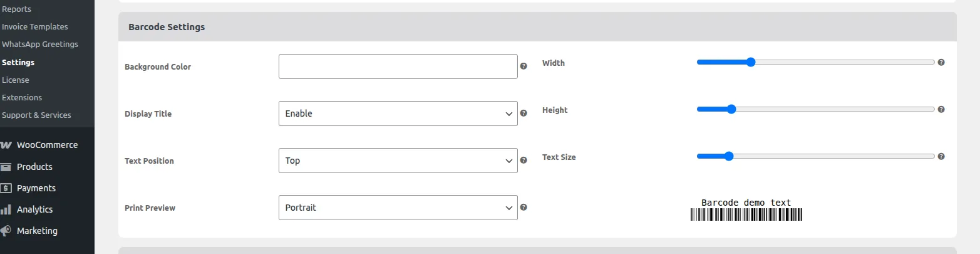Click help icon beside Text Size slider

[941, 156]
